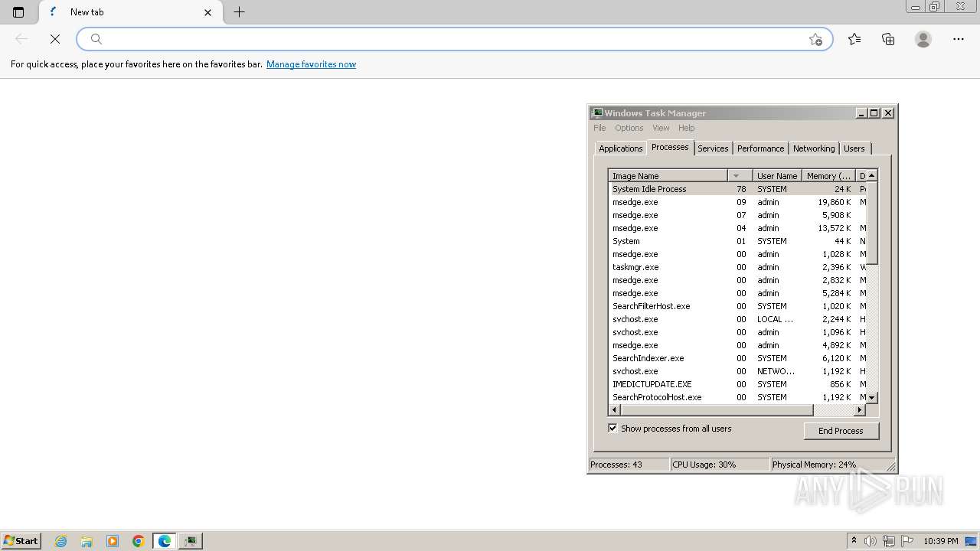Open volume speaker tray icon

coord(871,541)
